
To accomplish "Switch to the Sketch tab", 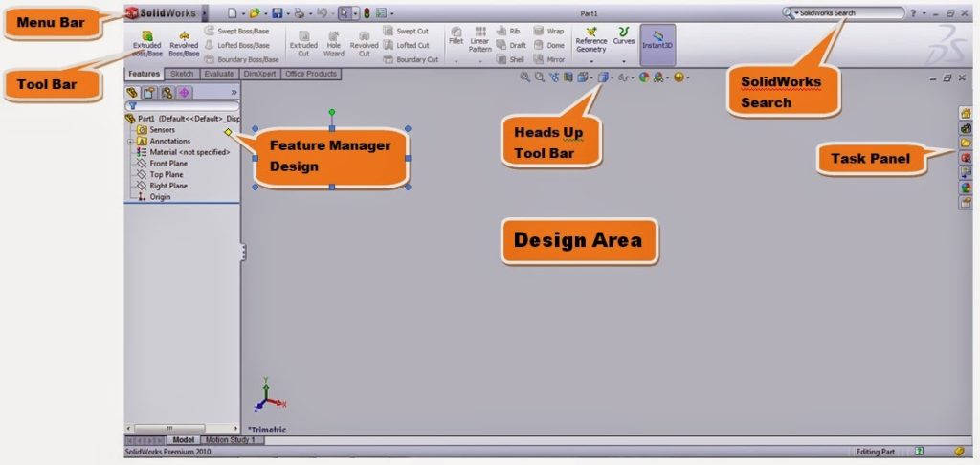I will tap(182, 74).
